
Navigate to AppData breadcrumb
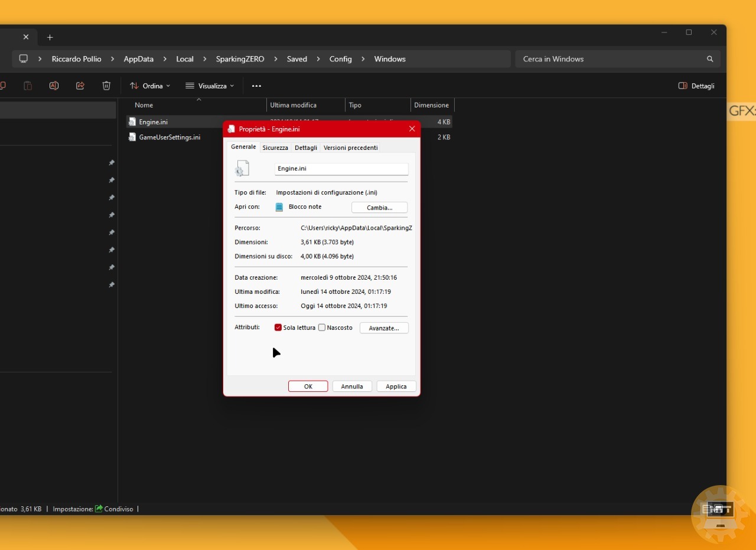139,59
